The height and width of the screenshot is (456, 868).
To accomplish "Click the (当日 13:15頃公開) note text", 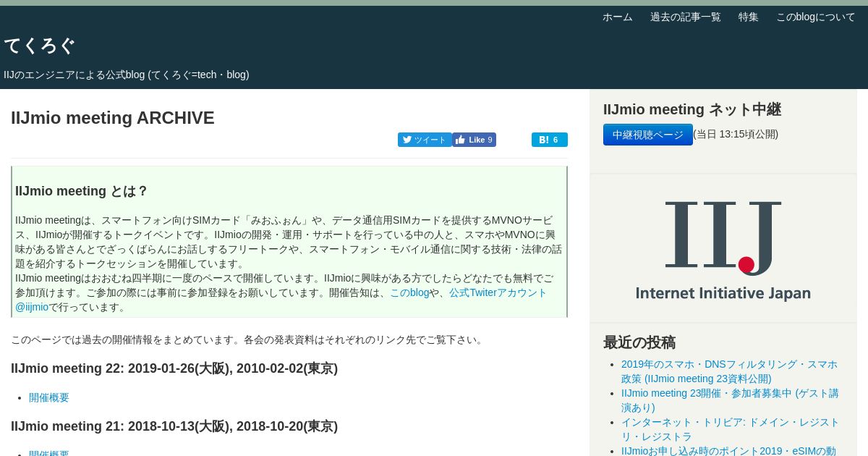I will pos(736,134).
